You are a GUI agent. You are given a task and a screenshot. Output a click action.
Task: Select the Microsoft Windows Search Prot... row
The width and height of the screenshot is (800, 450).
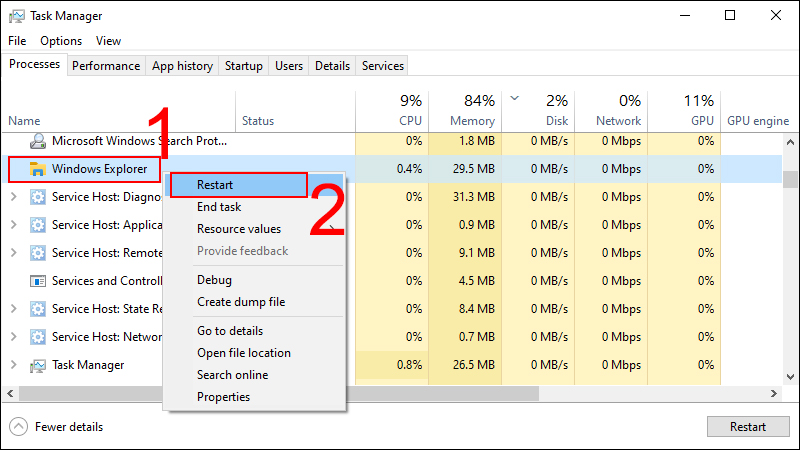(x=392, y=141)
